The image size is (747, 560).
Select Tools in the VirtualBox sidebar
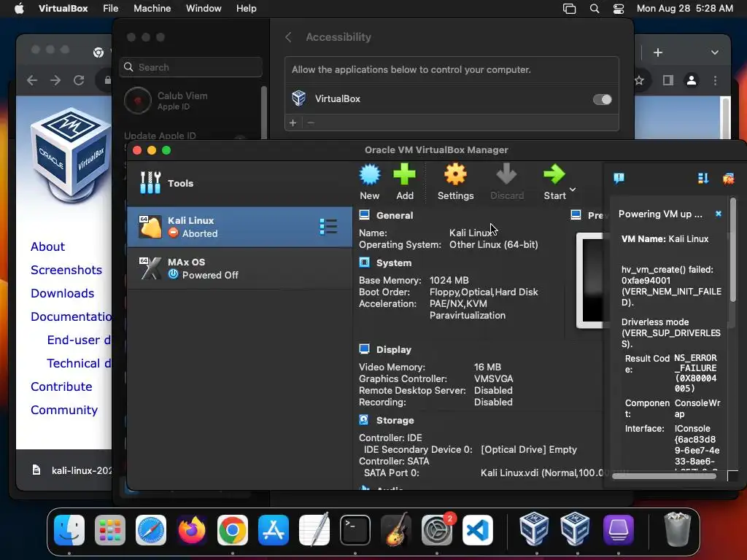point(239,183)
